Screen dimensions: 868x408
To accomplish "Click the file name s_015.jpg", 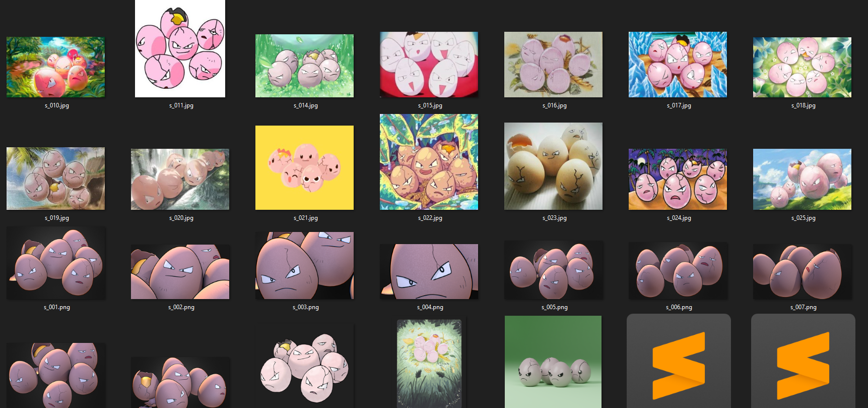I will 430,105.
